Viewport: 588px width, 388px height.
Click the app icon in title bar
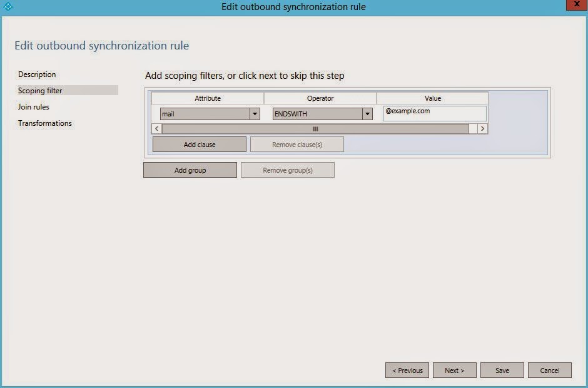click(8, 6)
